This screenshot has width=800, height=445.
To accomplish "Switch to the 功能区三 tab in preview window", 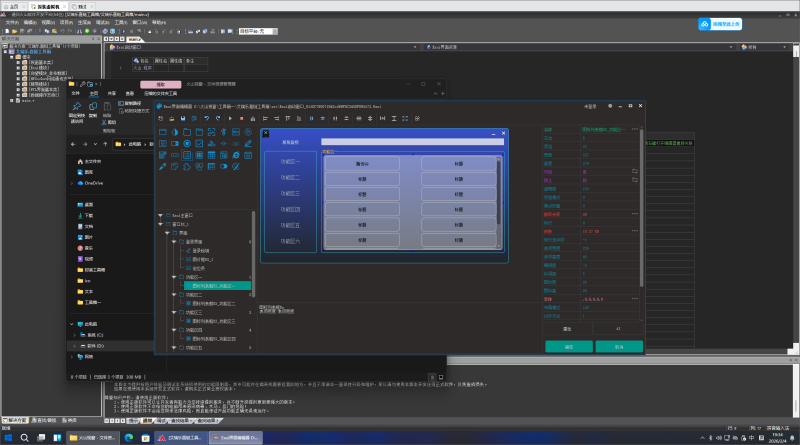I will 290,193.
